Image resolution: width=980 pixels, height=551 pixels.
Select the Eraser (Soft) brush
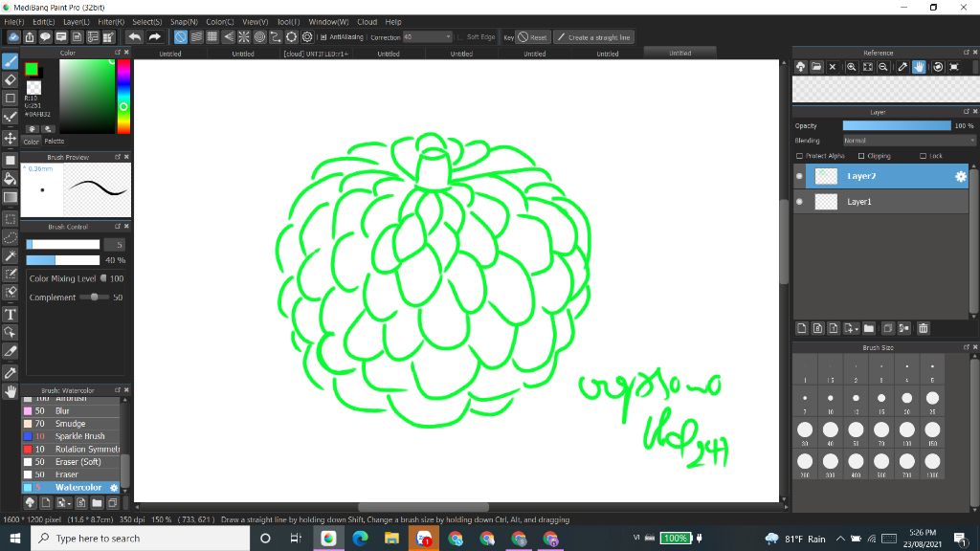(71, 462)
